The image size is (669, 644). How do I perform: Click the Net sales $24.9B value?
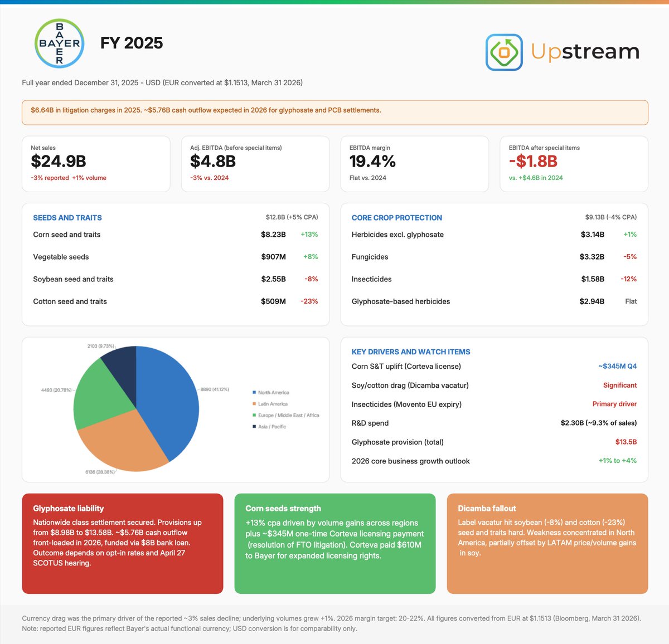point(59,161)
